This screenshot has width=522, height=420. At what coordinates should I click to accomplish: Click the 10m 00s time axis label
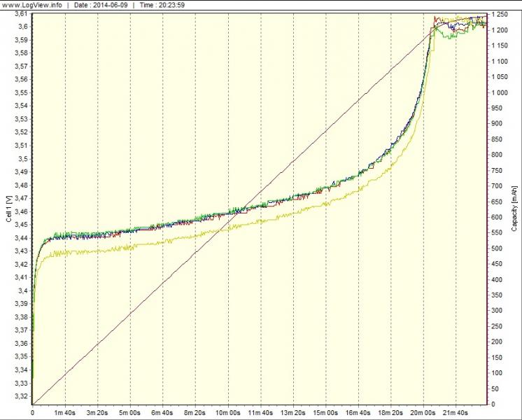227,412
